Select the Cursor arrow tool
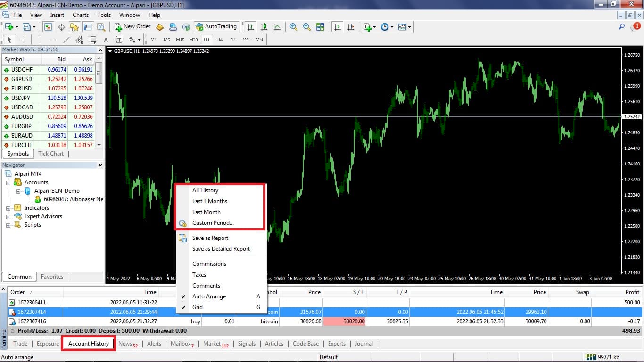 pos(9,40)
